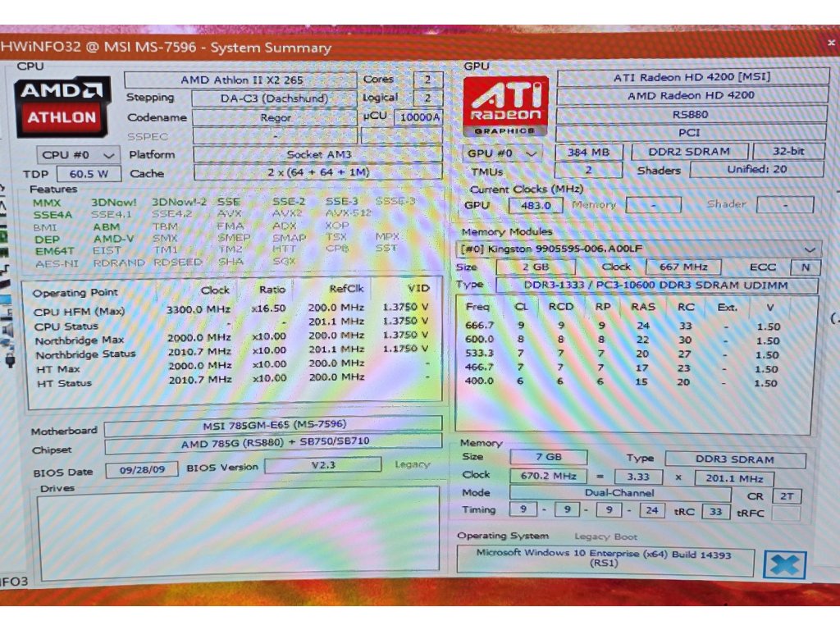The image size is (840, 630).
Task: Click the 666.7 frequency timing row
Action: pyautogui.click(x=623, y=326)
